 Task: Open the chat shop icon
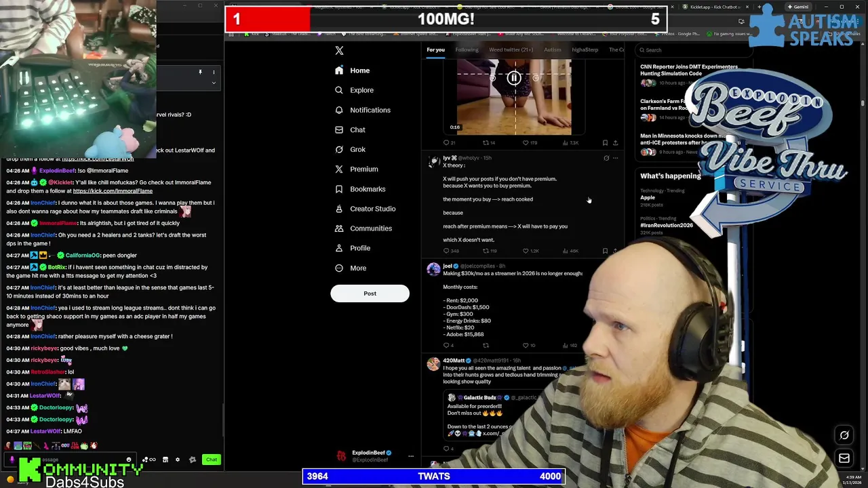click(x=165, y=460)
